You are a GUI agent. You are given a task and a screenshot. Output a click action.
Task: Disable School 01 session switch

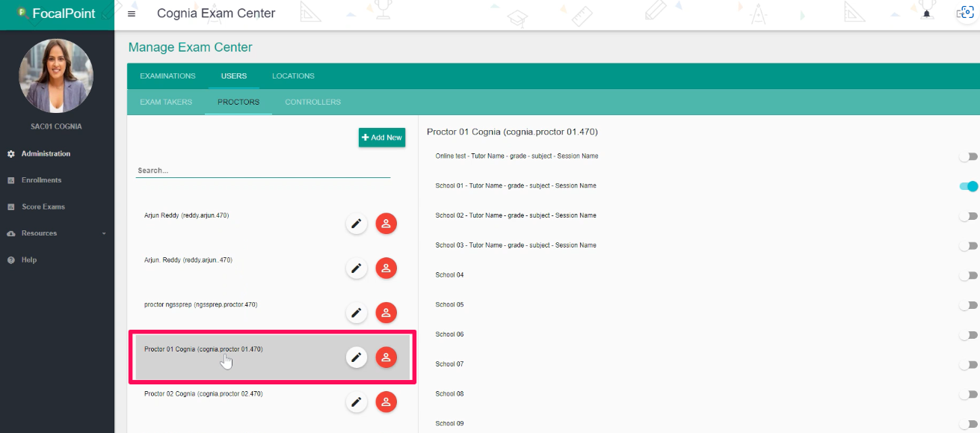point(969,186)
